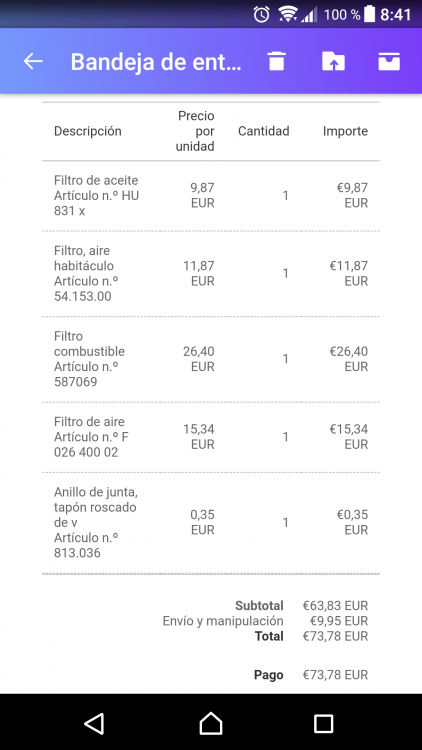
Task: Tap the move-to-folder icon
Action: click(333, 61)
